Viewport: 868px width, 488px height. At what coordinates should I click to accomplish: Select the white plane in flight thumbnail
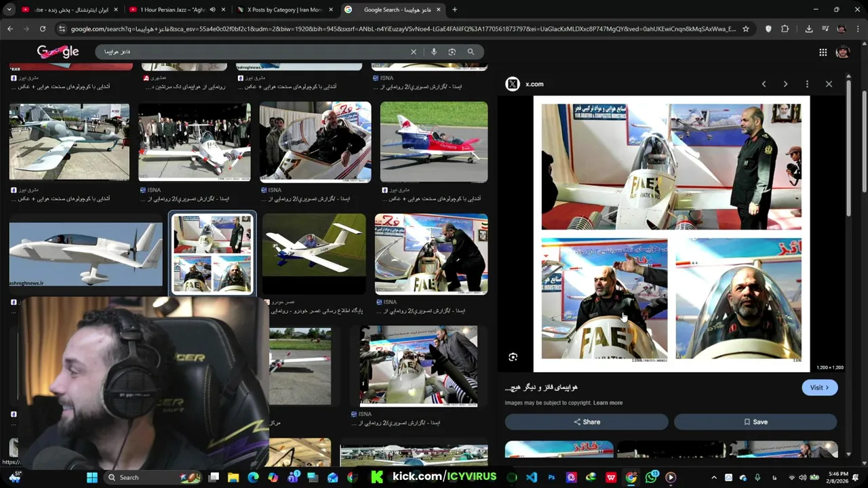point(86,254)
